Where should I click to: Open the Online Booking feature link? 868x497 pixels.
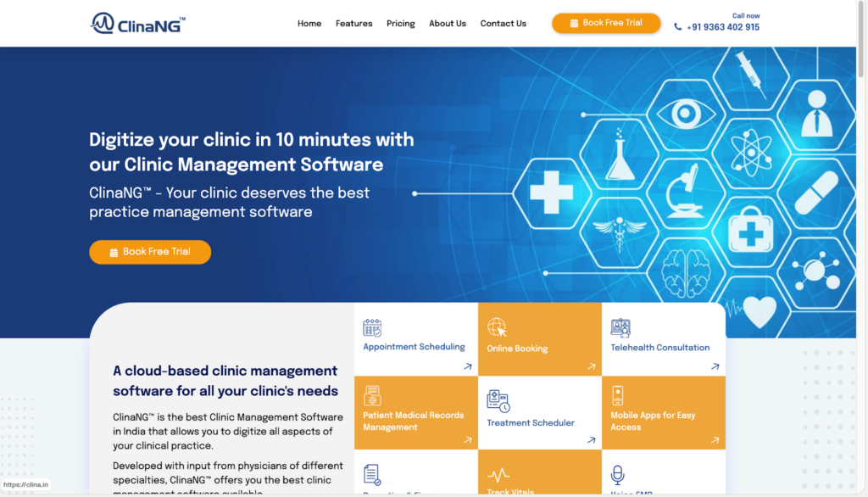517,349
